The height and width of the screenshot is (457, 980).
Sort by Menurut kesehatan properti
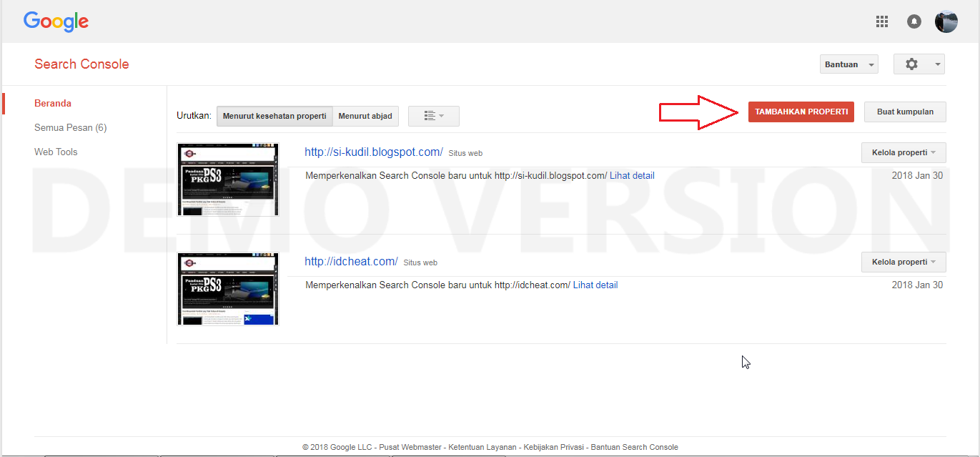pos(274,116)
